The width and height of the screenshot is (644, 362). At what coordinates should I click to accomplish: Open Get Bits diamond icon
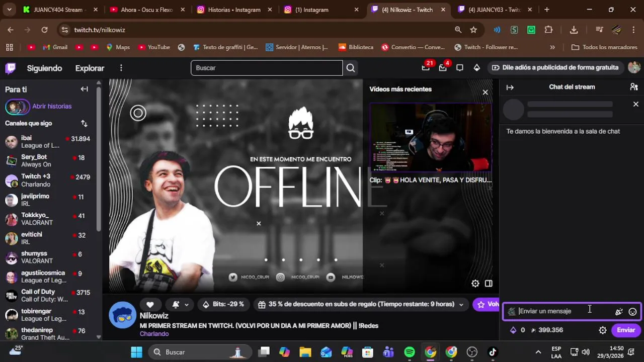(x=476, y=67)
